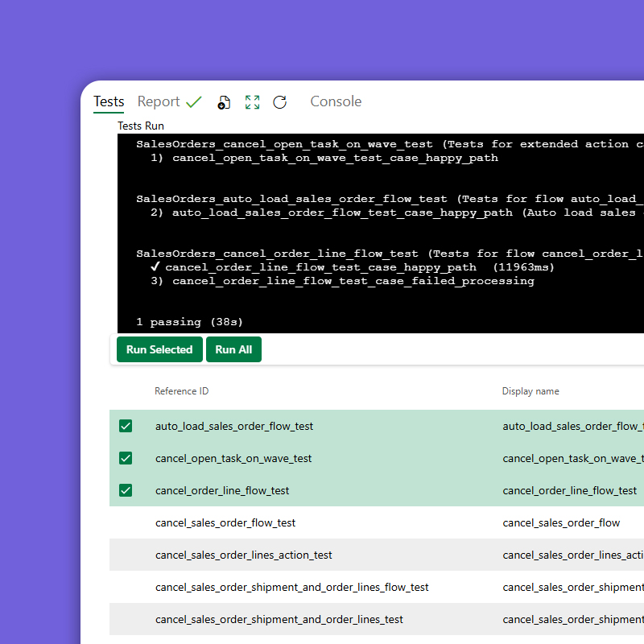Viewport: 644px width, 644px height.
Task: Click the refresh tests icon
Action: pyautogui.click(x=279, y=102)
